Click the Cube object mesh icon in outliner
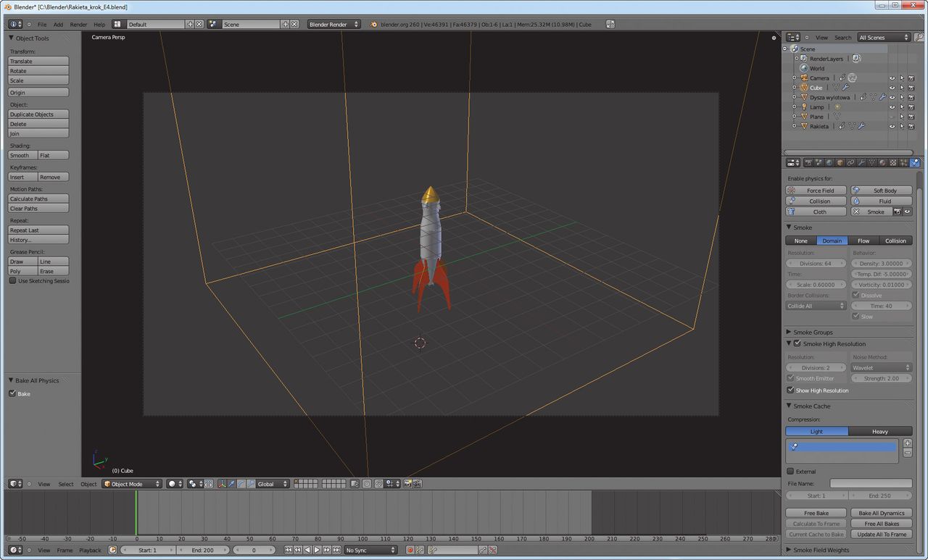 (x=804, y=88)
